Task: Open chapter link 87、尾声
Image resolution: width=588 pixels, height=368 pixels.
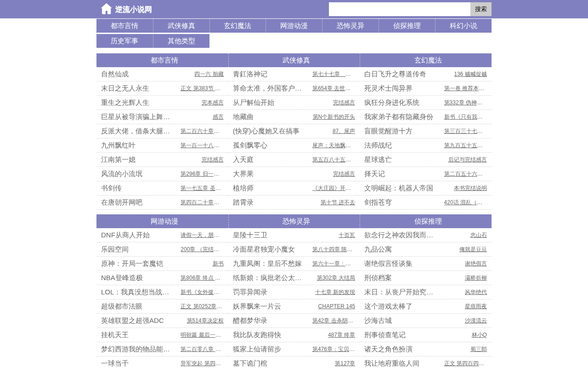Action: click(x=344, y=131)
